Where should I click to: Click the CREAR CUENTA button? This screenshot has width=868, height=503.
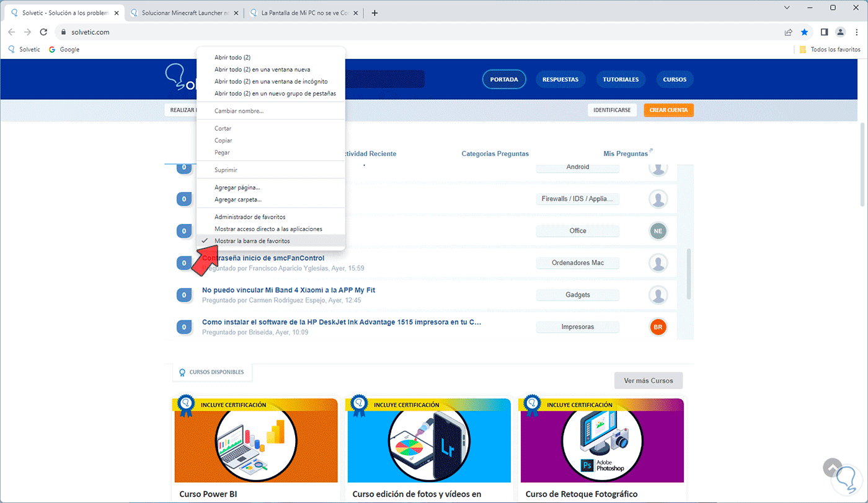668,110
